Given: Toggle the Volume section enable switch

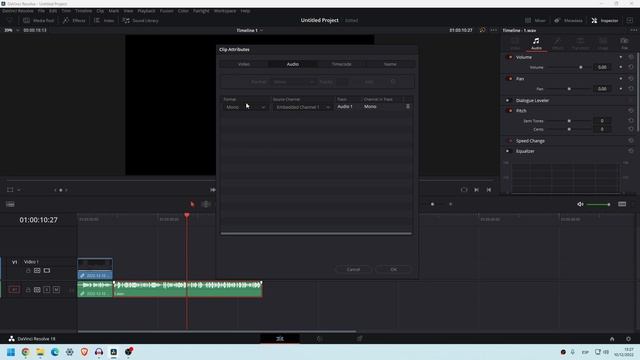Looking at the screenshot, I should pyautogui.click(x=509, y=57).
